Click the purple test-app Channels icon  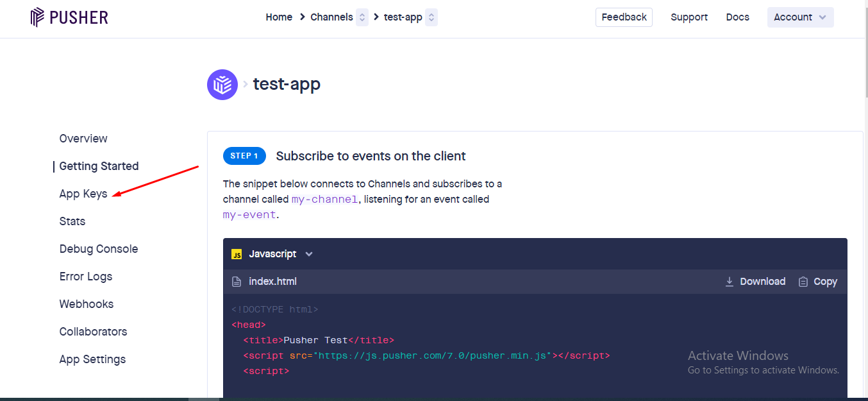pyautogui.click(x=222, y=85)
